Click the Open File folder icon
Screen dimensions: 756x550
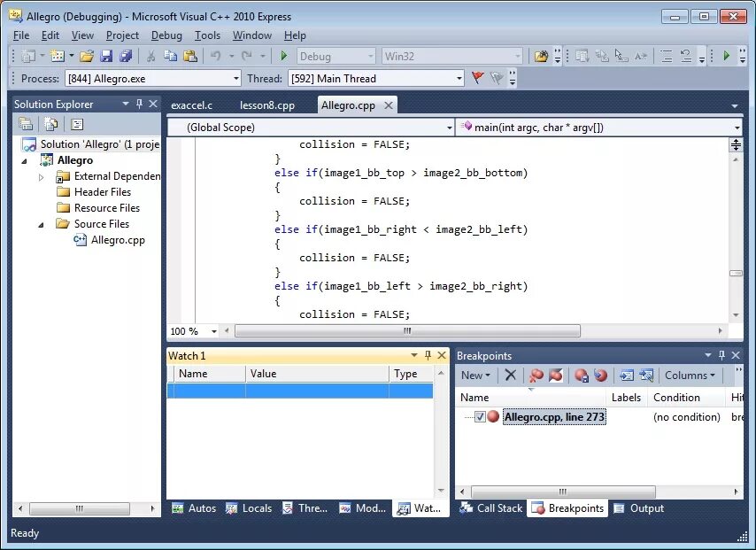click(87, 57)
